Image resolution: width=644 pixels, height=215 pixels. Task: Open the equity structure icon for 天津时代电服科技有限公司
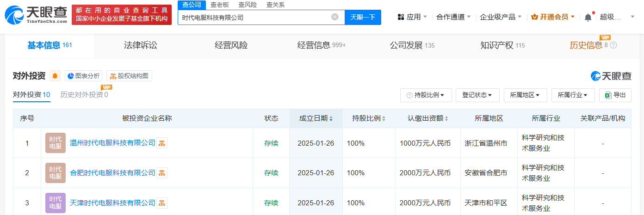(161, 203)
